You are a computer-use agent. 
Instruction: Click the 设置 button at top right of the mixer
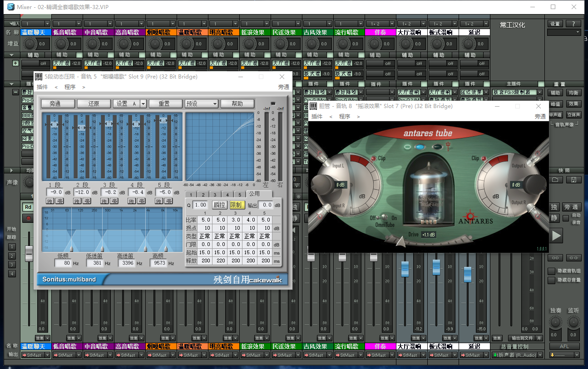555,24
